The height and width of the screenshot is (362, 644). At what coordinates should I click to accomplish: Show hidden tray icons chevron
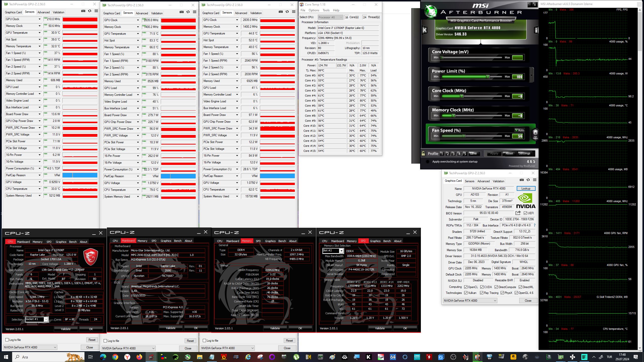pos(594,357)
